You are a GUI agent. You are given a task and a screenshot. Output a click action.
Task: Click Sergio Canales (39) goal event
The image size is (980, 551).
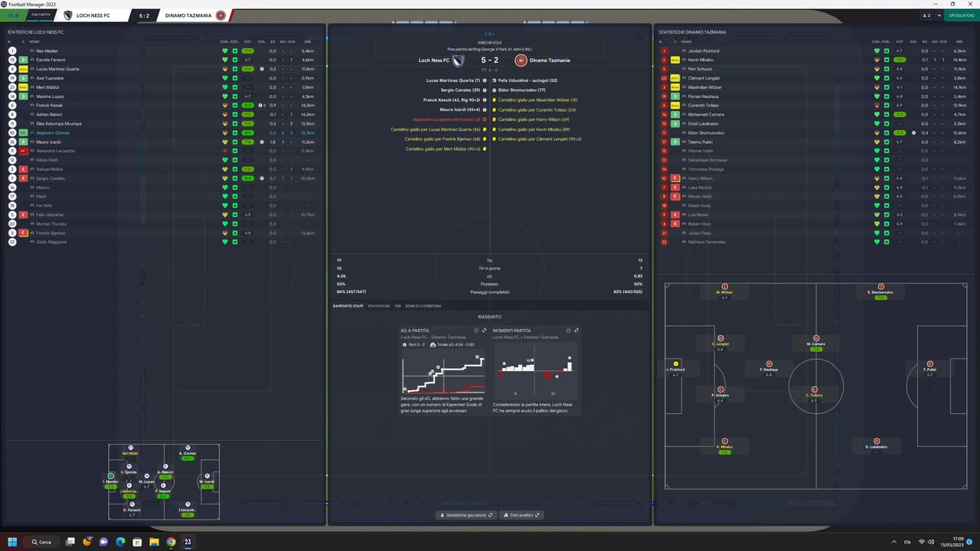click(459, 90)
